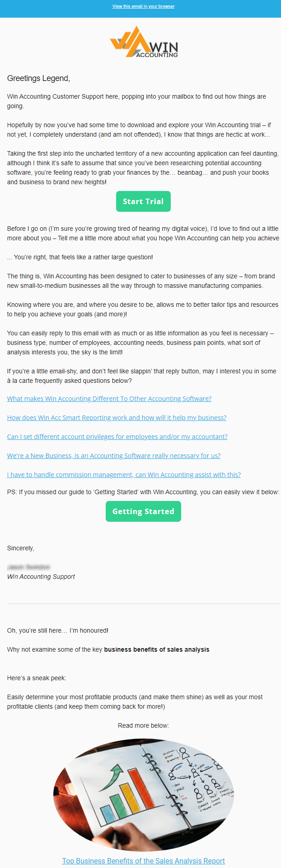Click the 'Read more below:' caption
The height and width of the screenshot is (868, 281).
coord(143,725)
